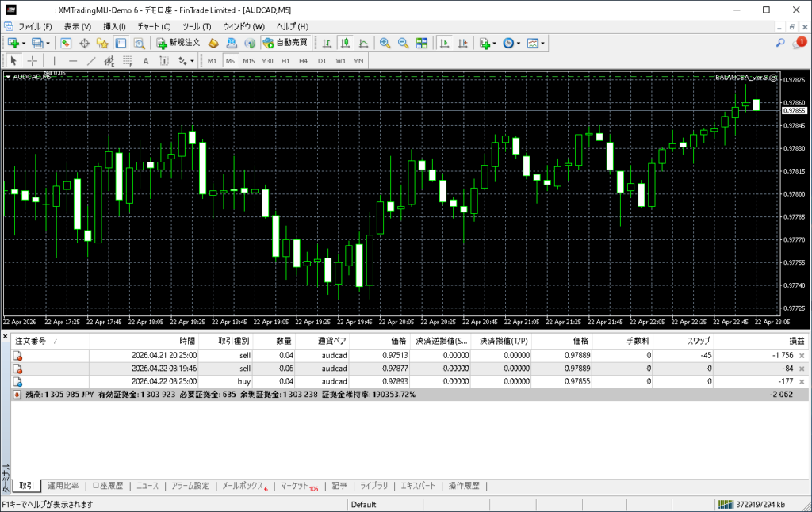Click the zoom in magnifier icon
812x512 pixels.
[x=385, y=43]
